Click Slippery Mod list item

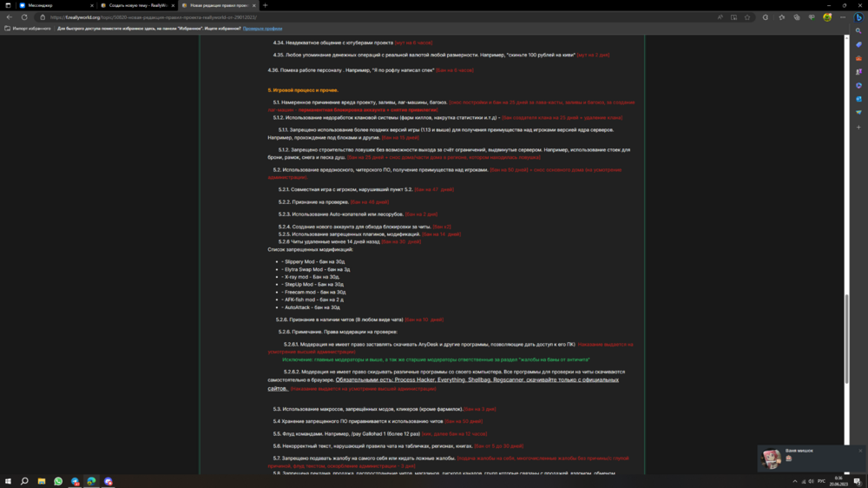[314, 262]
